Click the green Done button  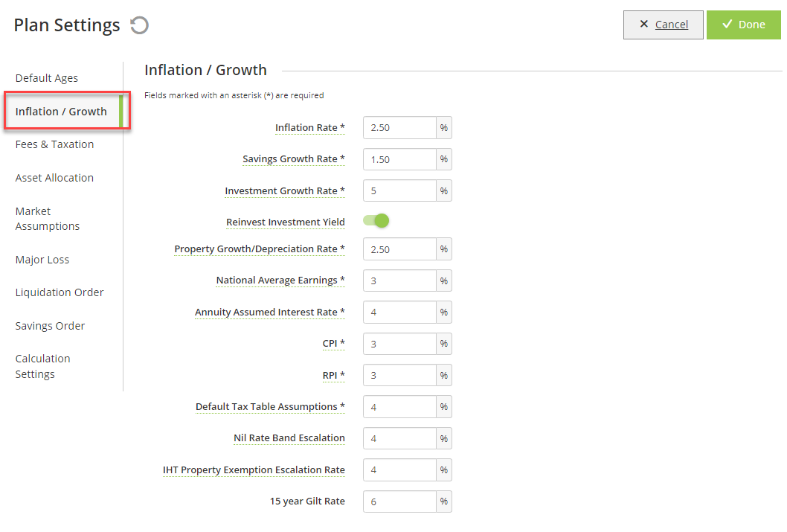pyautogui.click(x=743, y=25)
